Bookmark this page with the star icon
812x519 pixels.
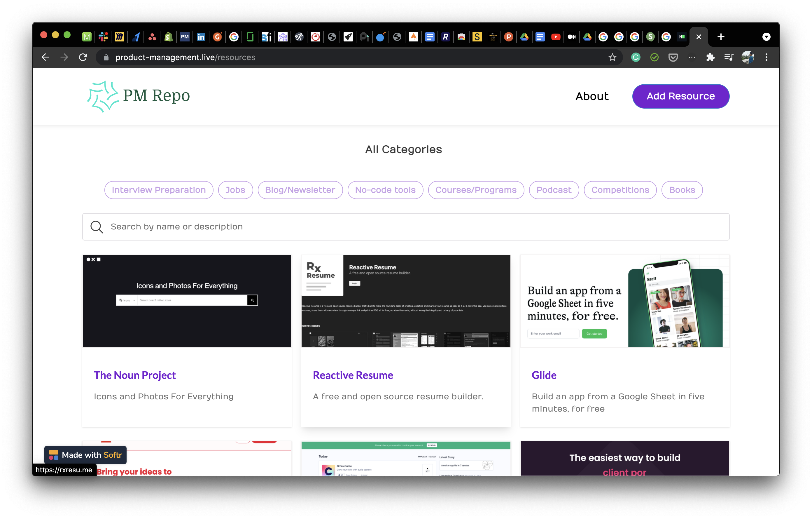[x=612, y=58]
